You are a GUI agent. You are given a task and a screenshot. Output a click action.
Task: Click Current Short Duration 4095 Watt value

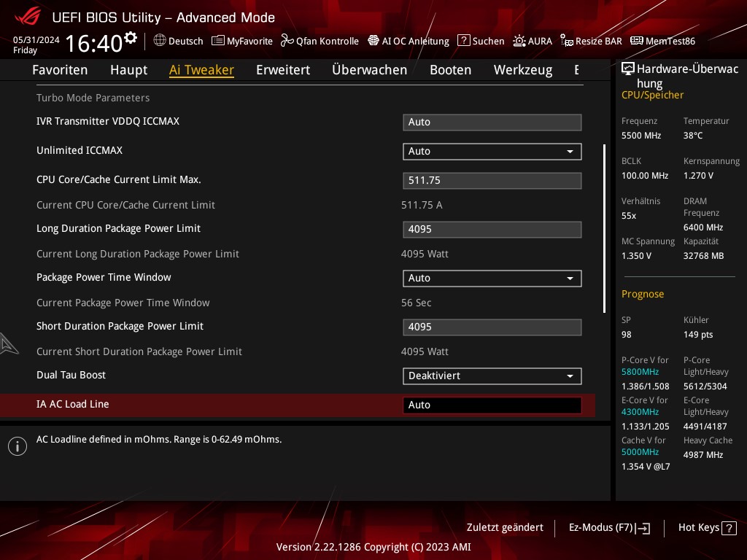[425, 351]
